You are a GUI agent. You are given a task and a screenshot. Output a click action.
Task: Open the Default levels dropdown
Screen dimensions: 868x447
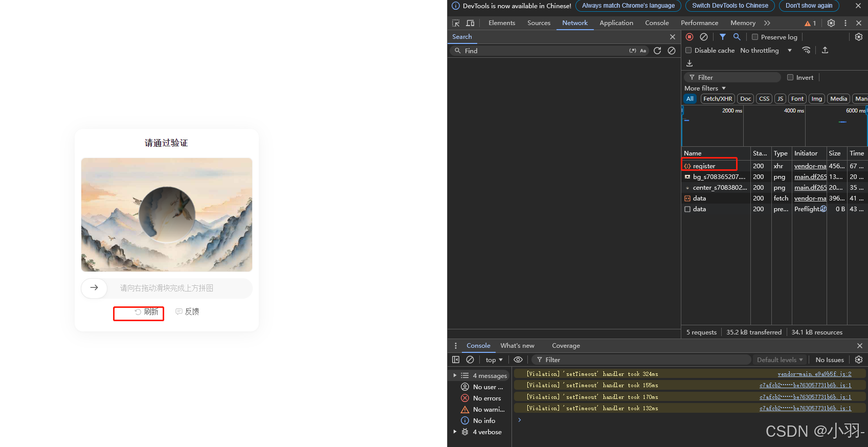click(x=780, y=360)
